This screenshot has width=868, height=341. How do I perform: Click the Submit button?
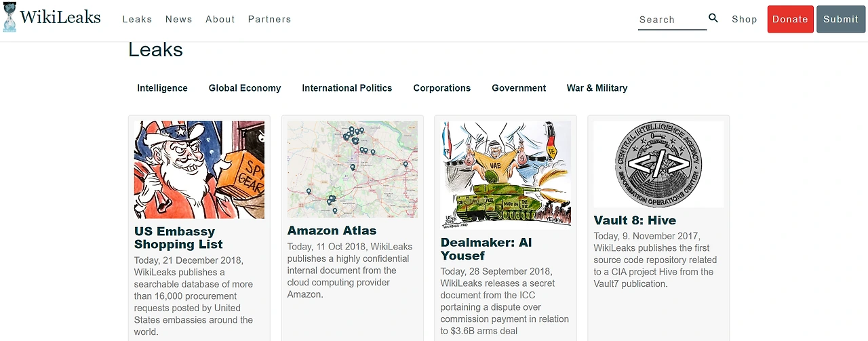tap(841, 19)
